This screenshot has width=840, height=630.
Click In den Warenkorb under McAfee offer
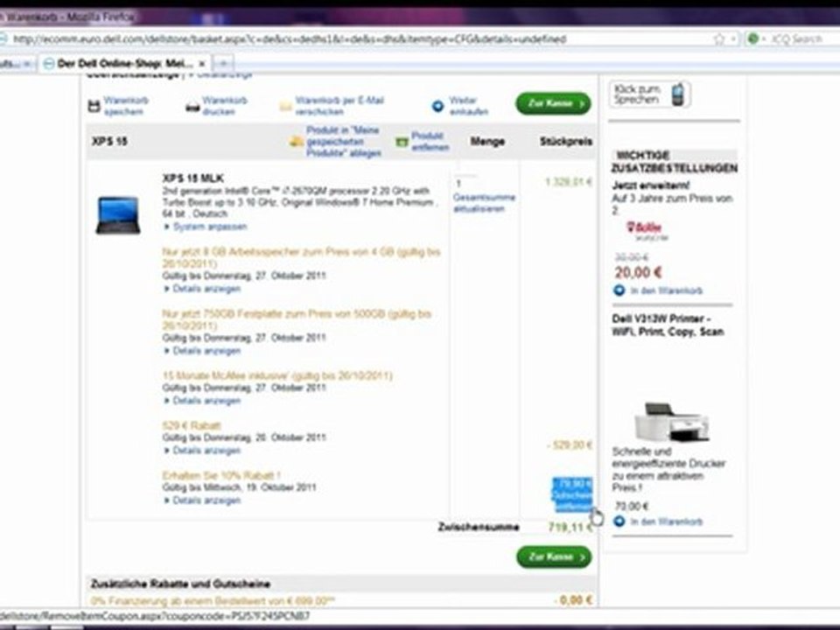[667, 290]
